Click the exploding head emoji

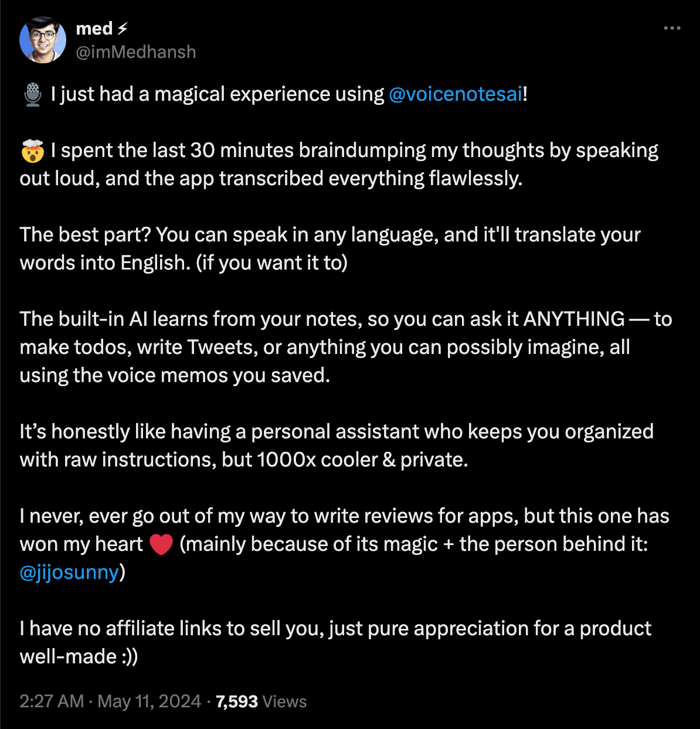click(x=33, y=151)
